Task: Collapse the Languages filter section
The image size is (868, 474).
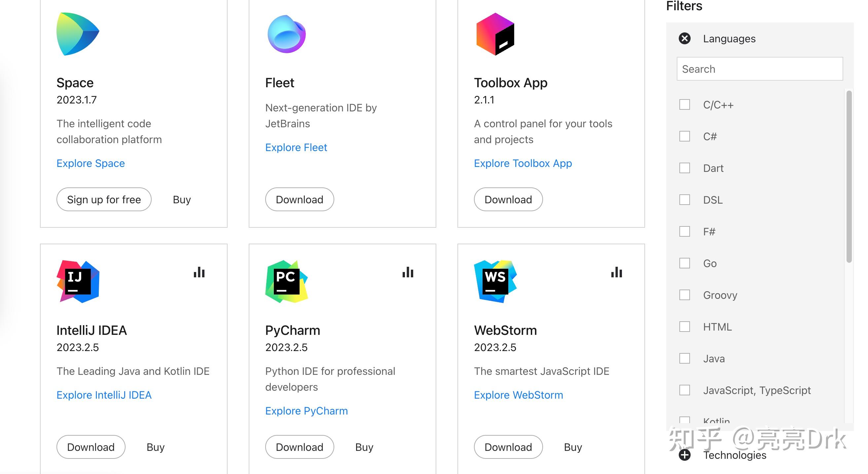Action: pos(684,38)
